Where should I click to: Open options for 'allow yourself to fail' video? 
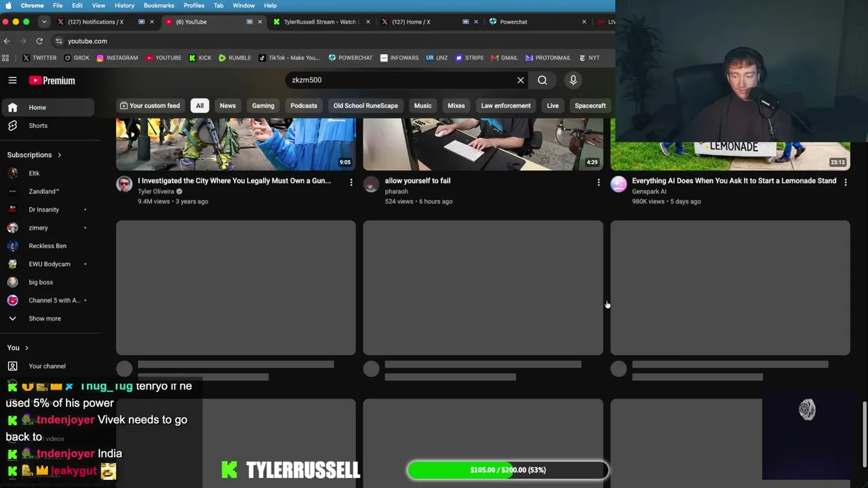598,182
